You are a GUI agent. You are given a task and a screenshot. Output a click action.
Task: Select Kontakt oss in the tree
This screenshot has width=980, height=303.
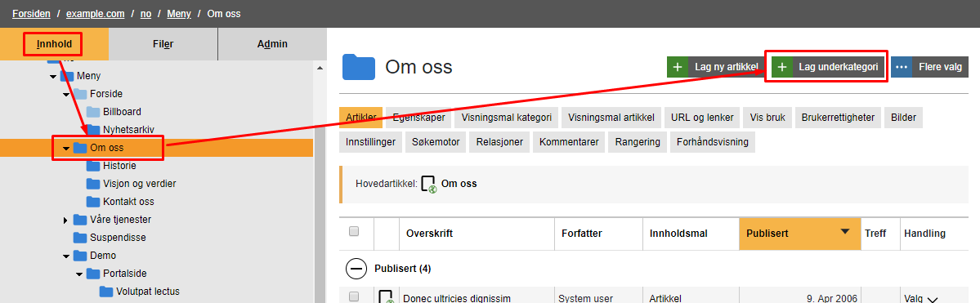128,202
